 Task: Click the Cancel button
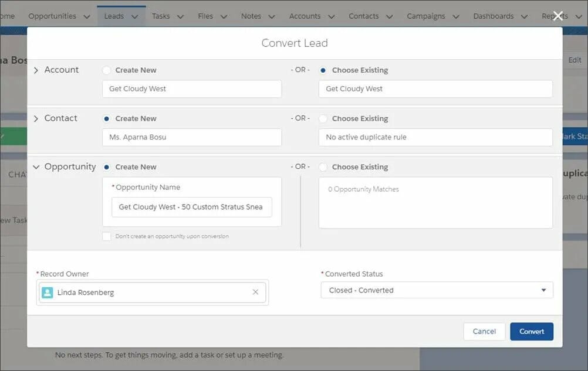pyautogui.click(x=484, y=331)
